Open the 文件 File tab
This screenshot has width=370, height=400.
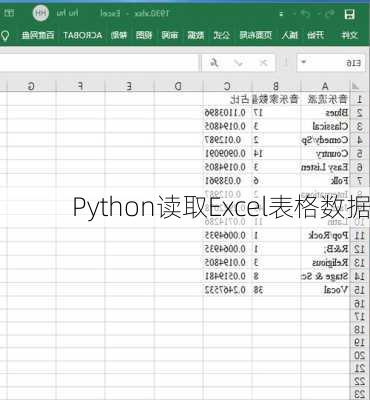click(350, 35)
